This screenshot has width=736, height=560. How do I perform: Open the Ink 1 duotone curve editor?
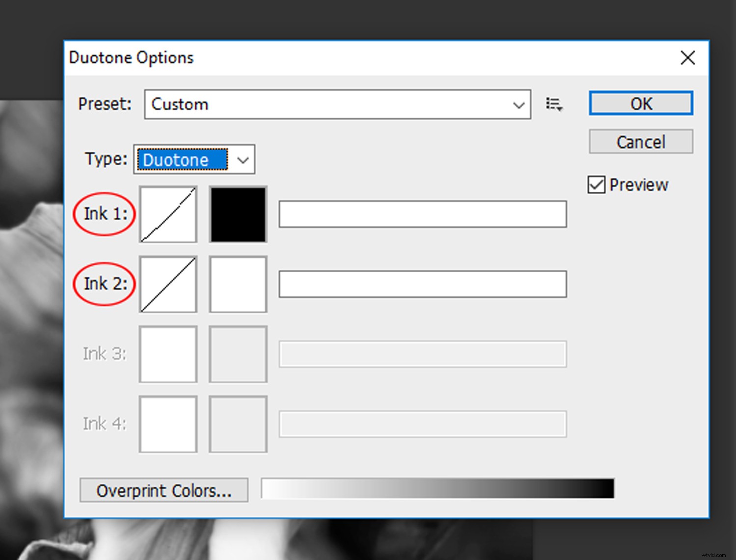point(168,214)
